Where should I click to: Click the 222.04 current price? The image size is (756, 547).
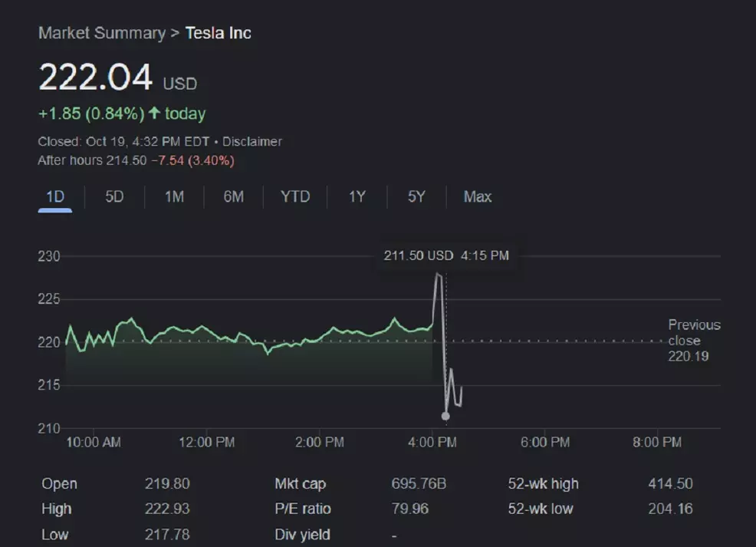click(x=96, y=77)
